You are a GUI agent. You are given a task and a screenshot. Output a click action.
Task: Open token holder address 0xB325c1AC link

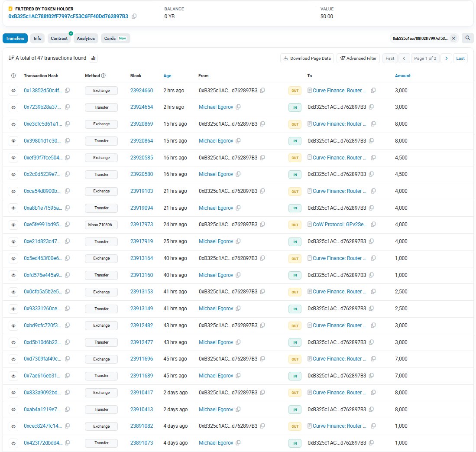(68, 16)
